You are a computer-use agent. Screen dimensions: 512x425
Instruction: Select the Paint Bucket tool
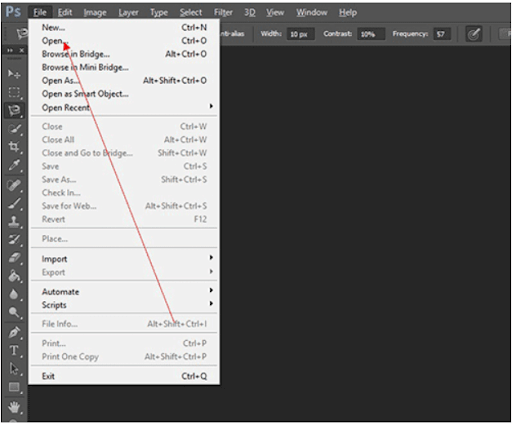coord(14,276)
